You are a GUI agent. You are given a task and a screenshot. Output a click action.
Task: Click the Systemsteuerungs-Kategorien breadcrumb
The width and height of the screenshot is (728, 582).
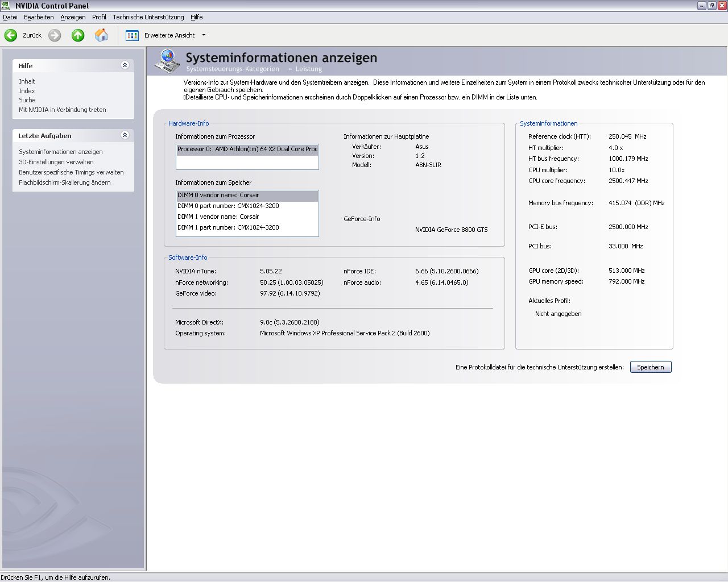(233, 69)
